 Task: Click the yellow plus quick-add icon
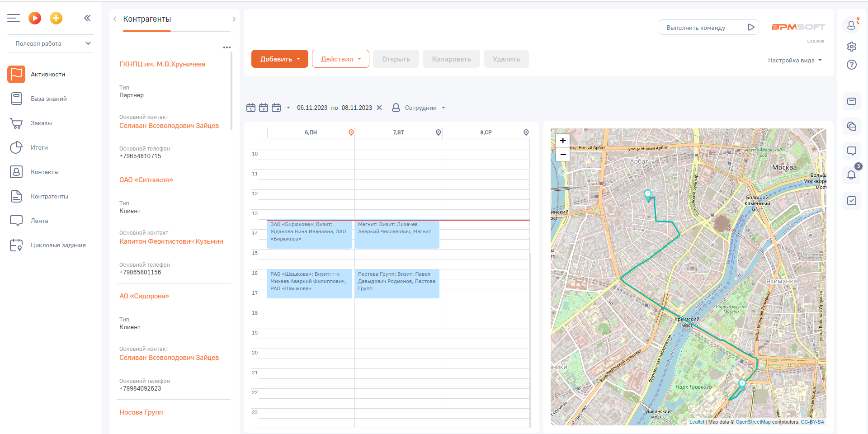point(56,18)
